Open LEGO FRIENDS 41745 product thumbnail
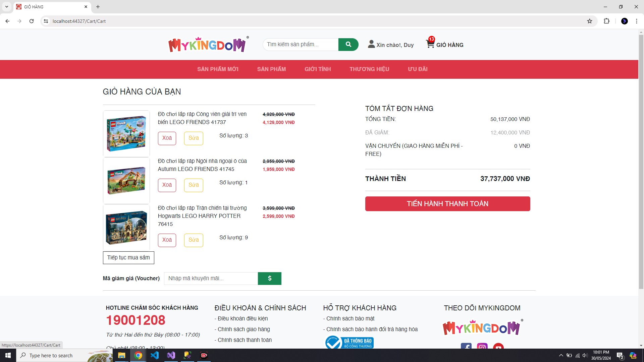 126,181
